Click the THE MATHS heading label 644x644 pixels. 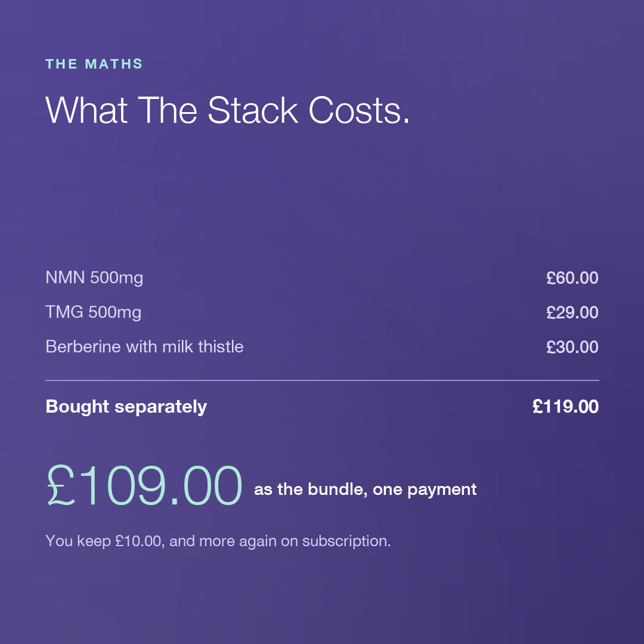(x=94, y=64)
